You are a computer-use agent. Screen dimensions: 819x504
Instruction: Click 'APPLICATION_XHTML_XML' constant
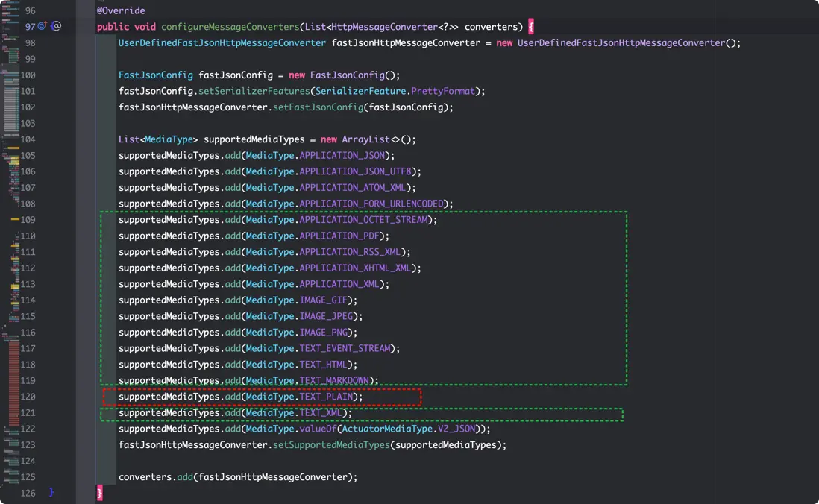tap(355, 268)
